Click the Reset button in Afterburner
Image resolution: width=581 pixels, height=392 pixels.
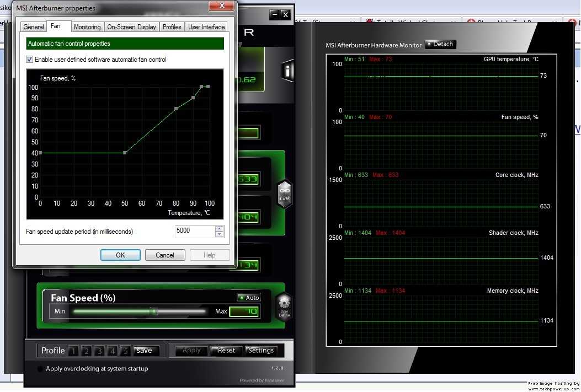pos(226,351)
